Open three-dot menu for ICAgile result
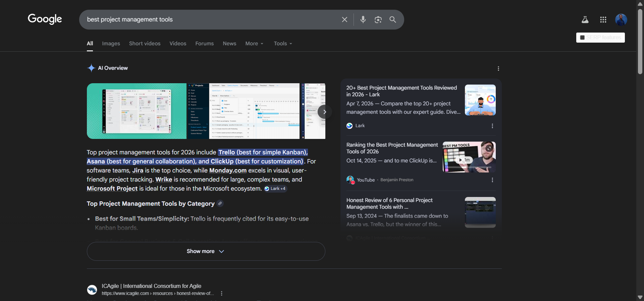This screenshot has width=644, height=301. click(x=221, y=293)
